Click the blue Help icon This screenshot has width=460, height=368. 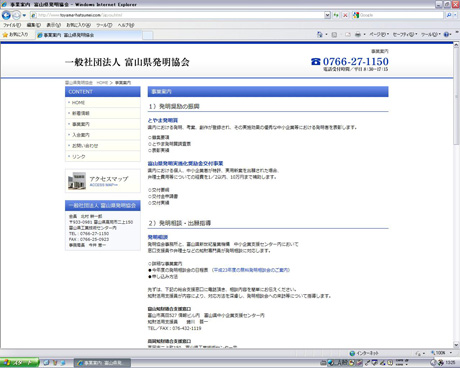447,34
